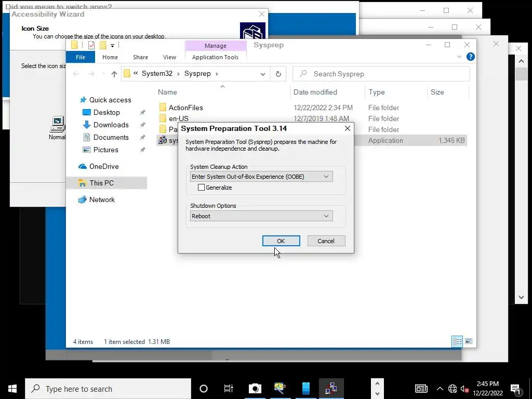The height and width of the screenshot is (399, 532).
Task: Open OneDrive in the navigation pane
Action: click(x=104, y=166)
